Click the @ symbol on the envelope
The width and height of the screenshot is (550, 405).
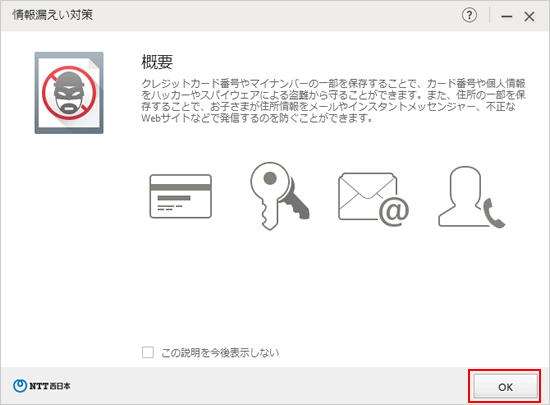(394, 211)
